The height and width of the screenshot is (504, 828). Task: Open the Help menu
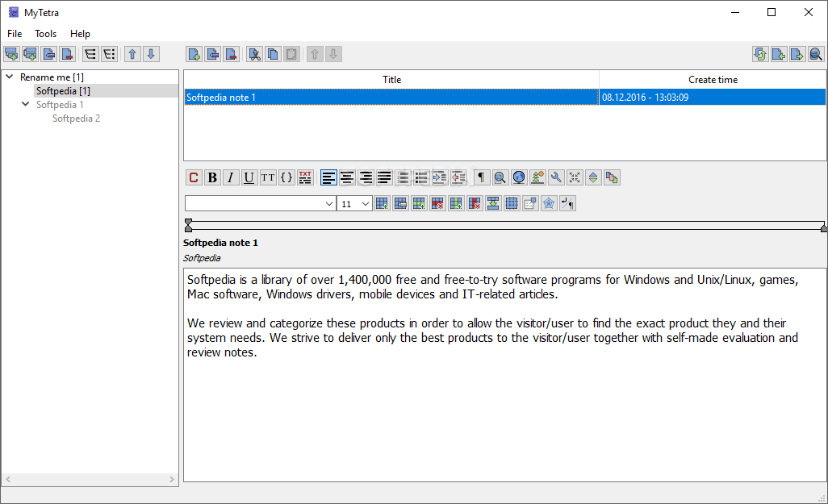[x=80, y=34]
